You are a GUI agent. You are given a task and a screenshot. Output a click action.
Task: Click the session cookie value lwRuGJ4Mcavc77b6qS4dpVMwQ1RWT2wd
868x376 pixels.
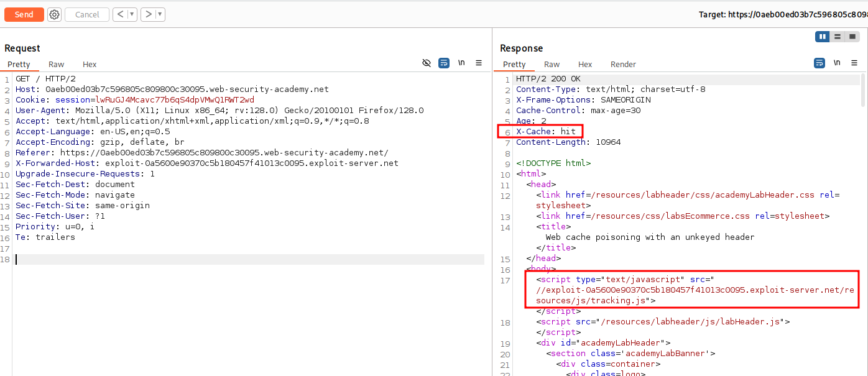[x=175, y=100]
